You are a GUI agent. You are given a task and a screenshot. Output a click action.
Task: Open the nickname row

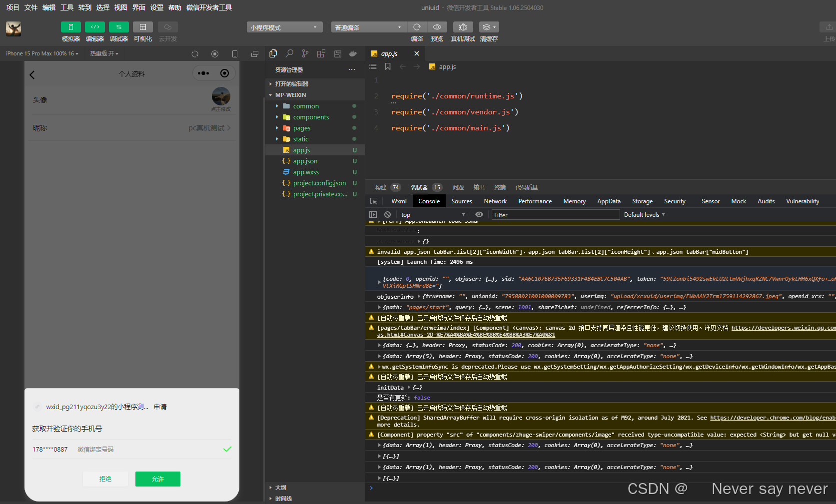tap(132, 128)
